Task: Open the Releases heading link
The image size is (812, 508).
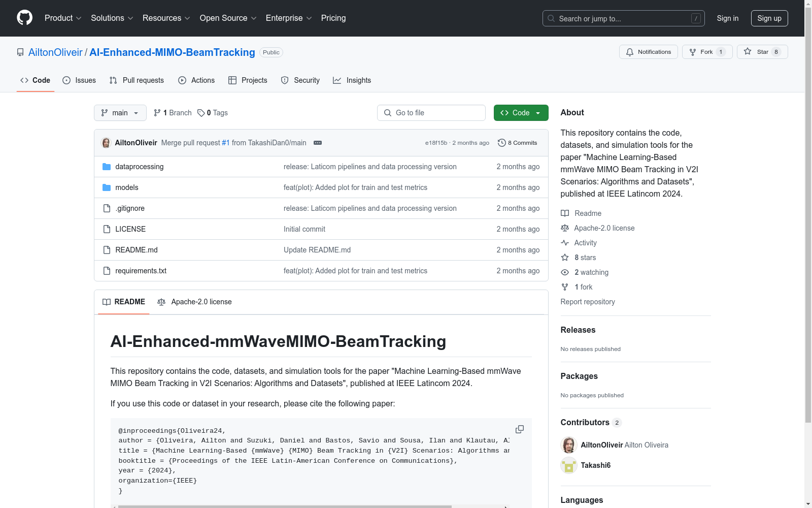Action: (x=578, y=330)
